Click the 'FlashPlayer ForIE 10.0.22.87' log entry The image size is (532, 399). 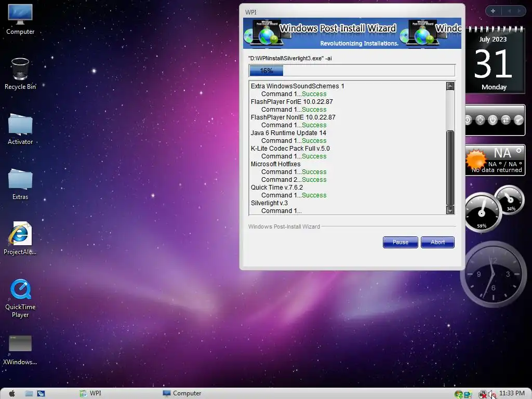(291, 102)
